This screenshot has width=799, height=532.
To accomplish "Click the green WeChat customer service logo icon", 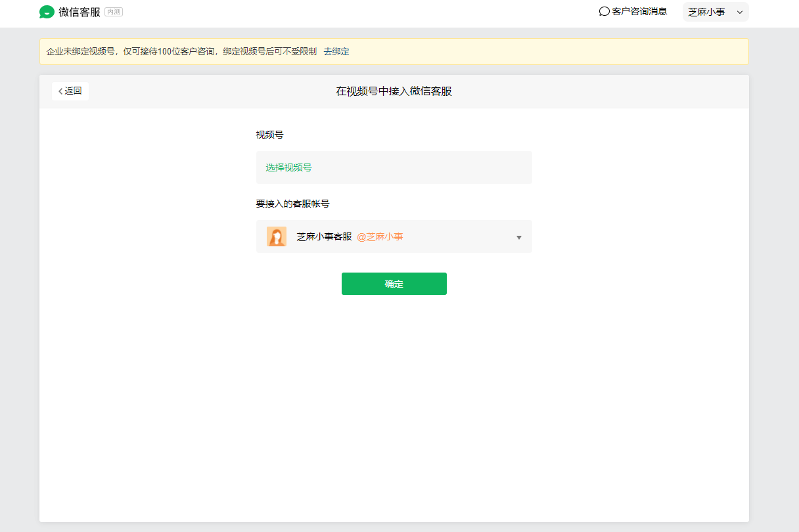I will pos(47,12).
